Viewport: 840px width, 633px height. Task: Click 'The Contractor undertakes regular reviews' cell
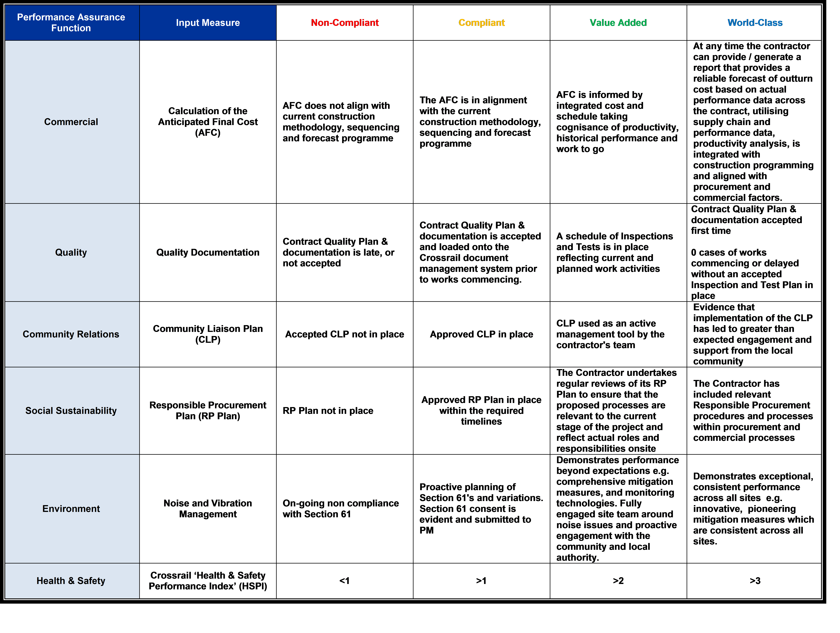coord(618,411)
